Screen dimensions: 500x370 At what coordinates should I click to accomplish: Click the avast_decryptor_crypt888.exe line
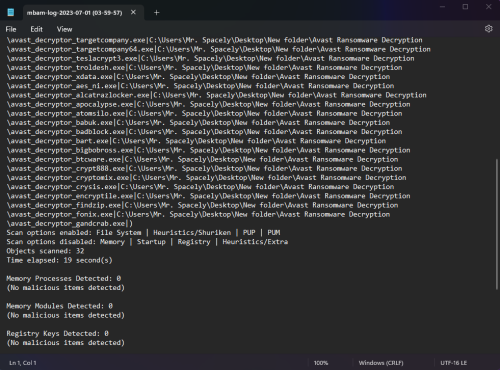(204, 168)
